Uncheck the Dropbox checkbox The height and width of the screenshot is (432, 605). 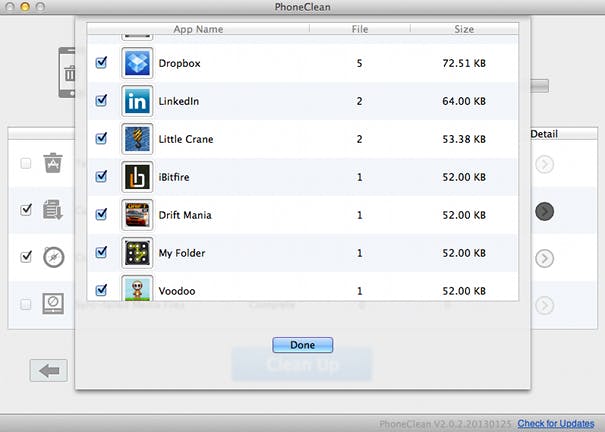(x=101, y=62)
